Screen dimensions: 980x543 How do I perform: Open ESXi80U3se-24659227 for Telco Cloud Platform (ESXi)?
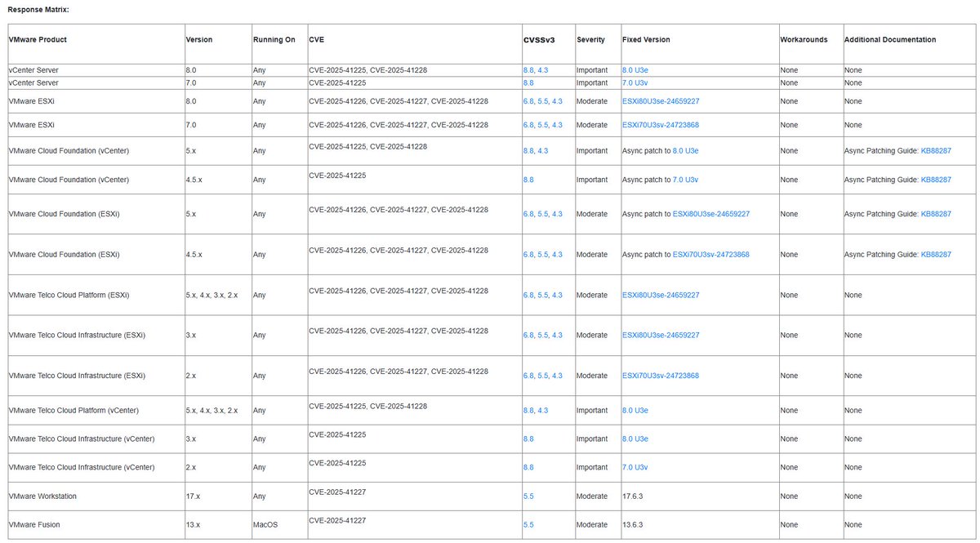coord(661,295)
